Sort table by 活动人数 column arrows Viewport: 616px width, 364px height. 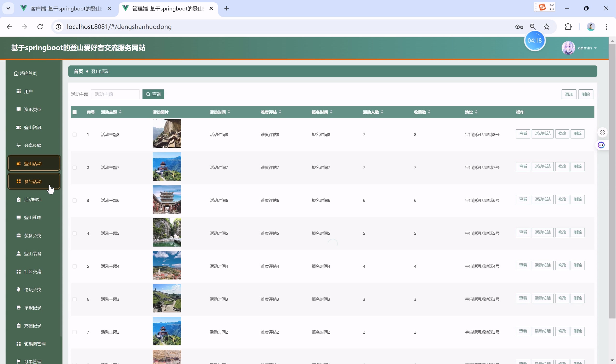[x=382, y=112]
